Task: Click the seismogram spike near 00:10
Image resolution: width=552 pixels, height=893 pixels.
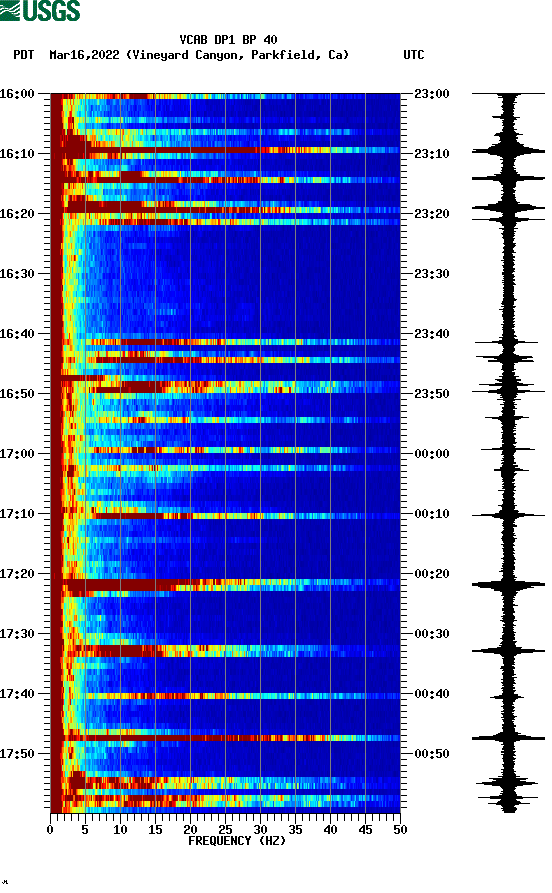Action: [x=508, y=515]
